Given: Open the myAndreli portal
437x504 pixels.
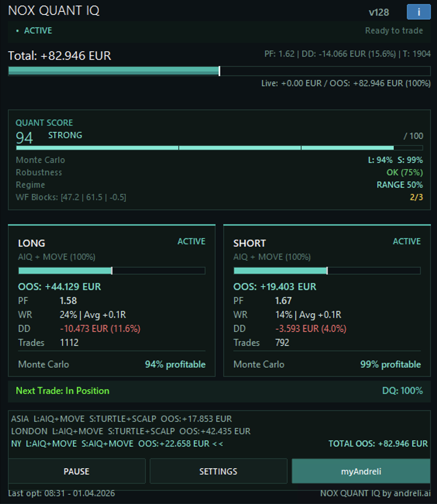Looking at the screenshot, I should click(360, 471).
